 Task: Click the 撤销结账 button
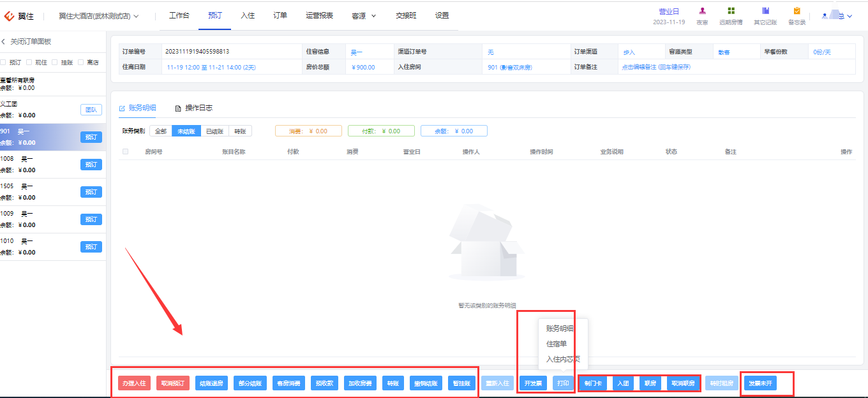[x=426, y=383]
